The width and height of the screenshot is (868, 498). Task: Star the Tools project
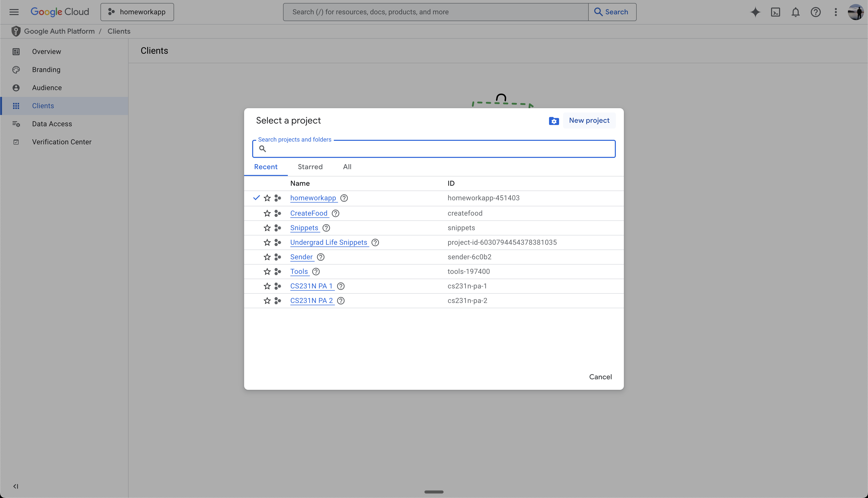[267, 272]
